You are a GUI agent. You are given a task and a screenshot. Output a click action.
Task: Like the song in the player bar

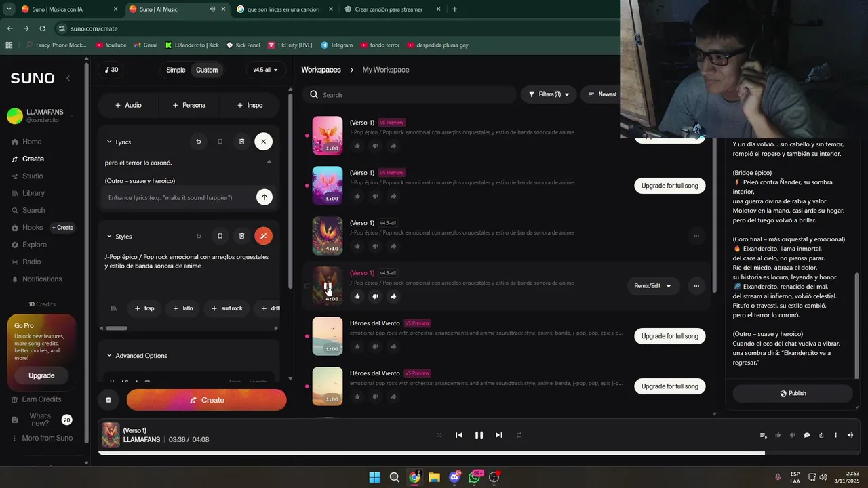(x=778, y=435)
